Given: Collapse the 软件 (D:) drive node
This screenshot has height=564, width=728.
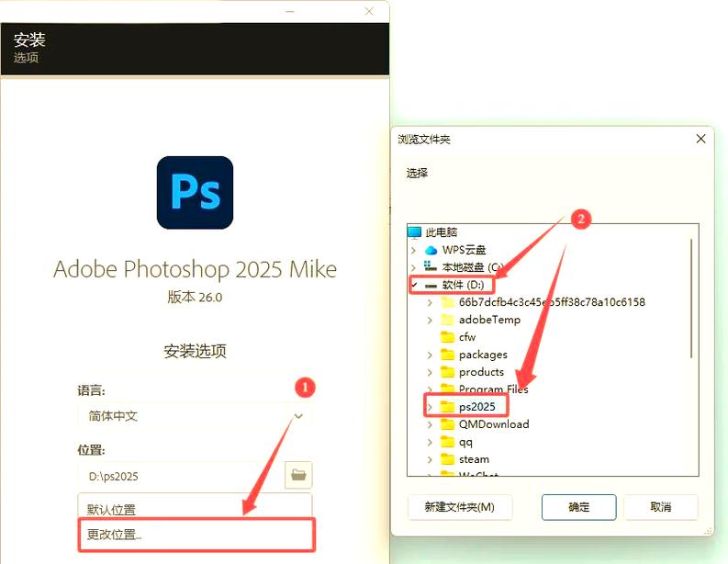Looking at the screenshot, I should point(413,285).
